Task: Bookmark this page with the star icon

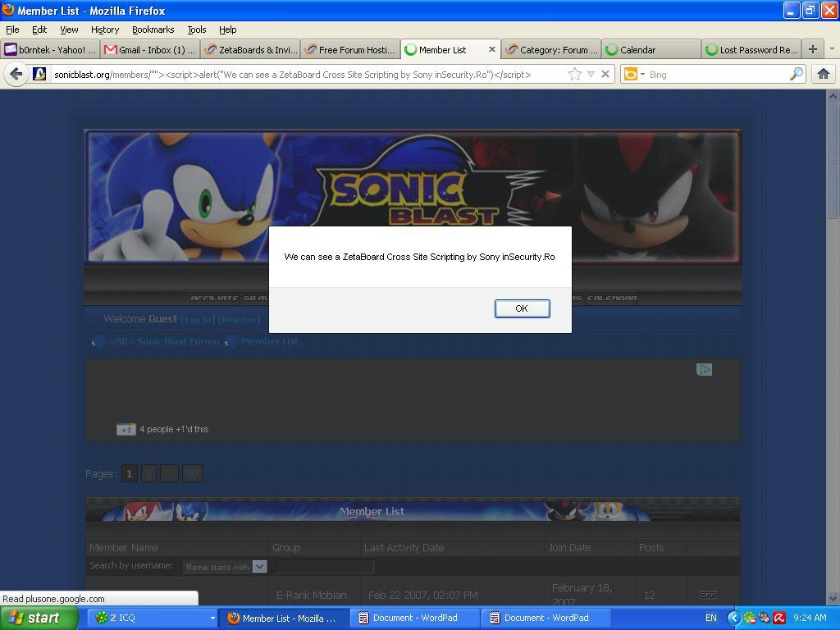Action: click(574, 74)
